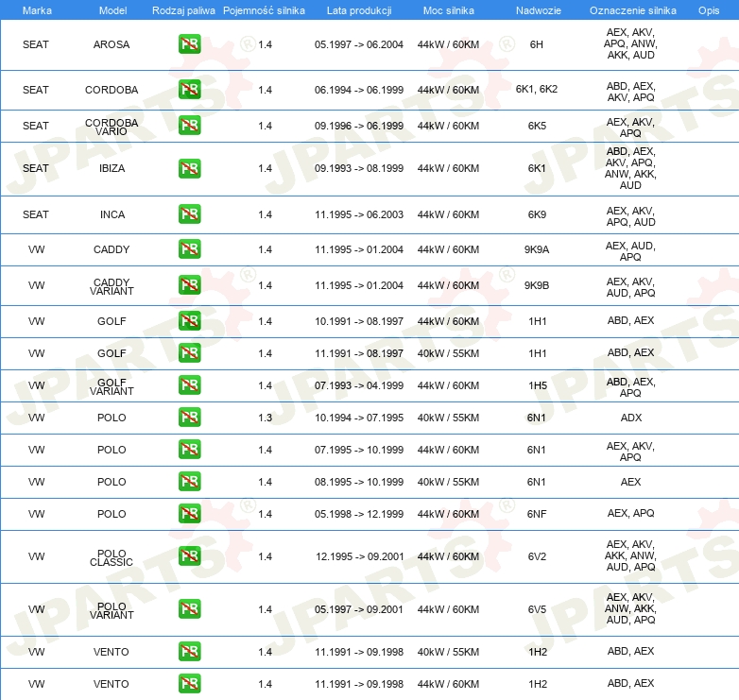The width and height of the screenshot is (739, 700).
Task: Click the fuel icon in POLO 6NF row
Action: coord(189,514)
